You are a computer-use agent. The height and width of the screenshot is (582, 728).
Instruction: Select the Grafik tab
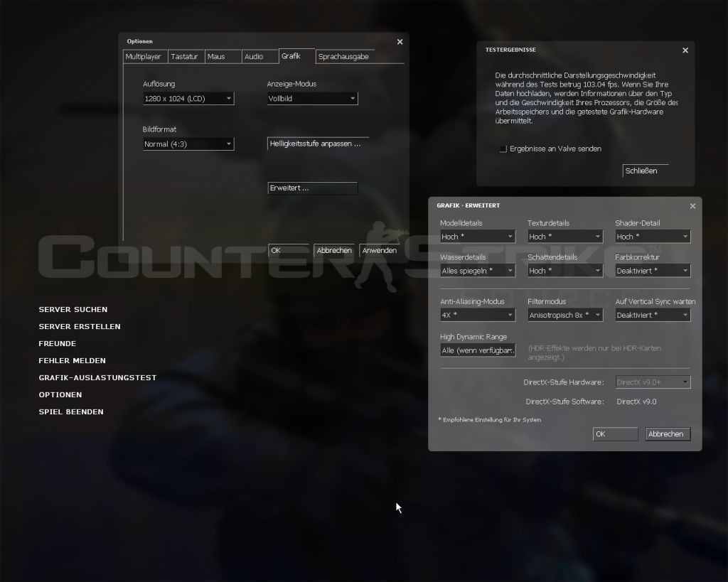click(x=296, y=55)
